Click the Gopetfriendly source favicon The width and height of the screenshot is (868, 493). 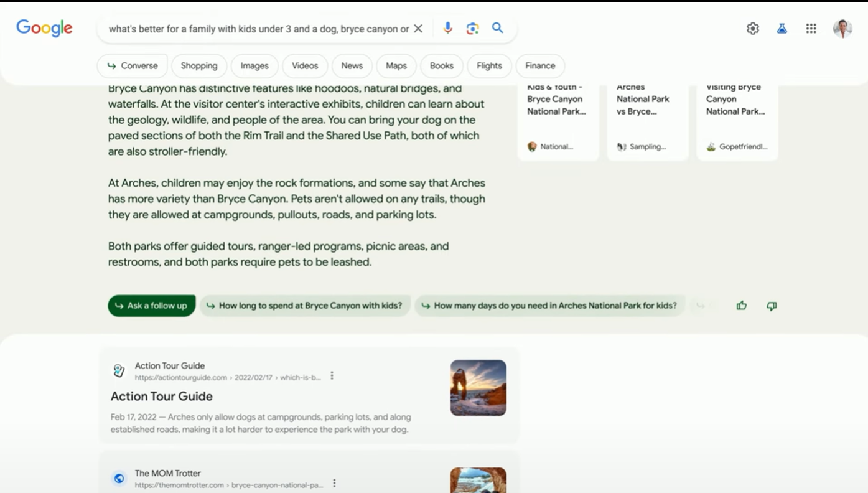(711, 147)
